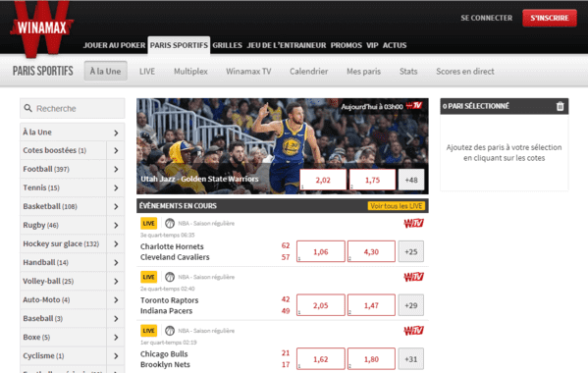Open the Calendrier tab
Screen dimensions: 588x373
pyautogui.click(x=308, y=72)
